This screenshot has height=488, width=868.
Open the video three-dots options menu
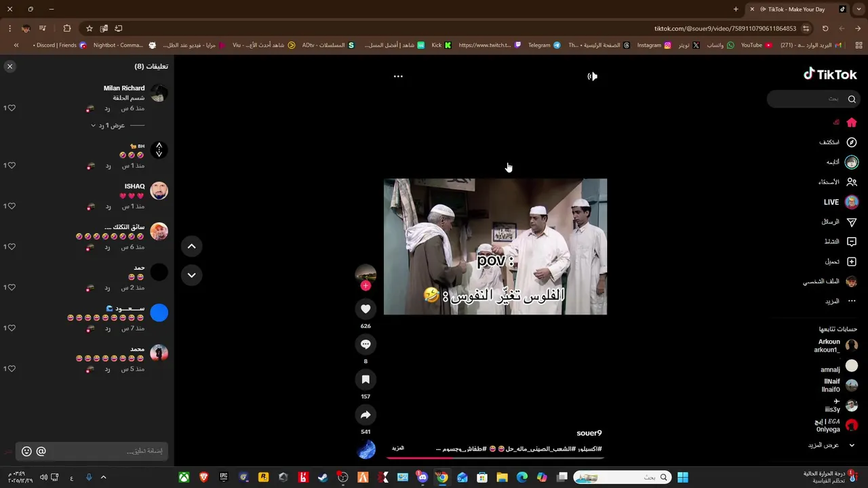[x=398, y=76]
